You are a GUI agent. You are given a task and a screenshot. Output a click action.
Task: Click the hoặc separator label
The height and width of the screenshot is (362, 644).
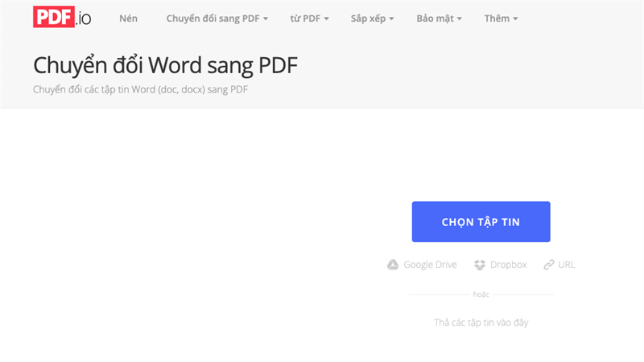point(481,294)
